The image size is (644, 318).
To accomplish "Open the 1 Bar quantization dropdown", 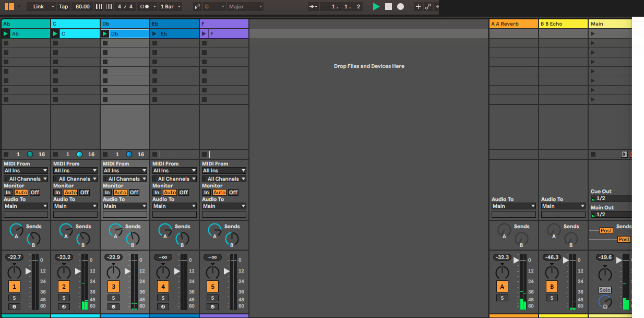I will [171, 6].
